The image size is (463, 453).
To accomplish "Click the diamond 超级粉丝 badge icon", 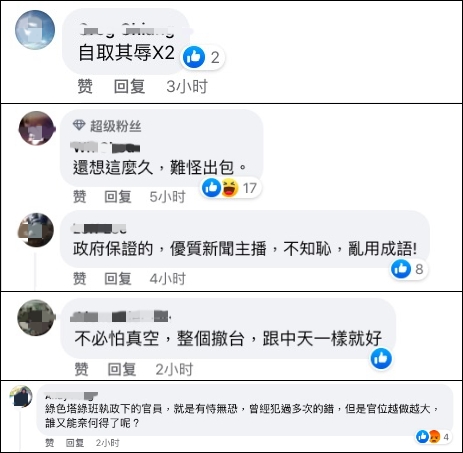I will pos(79,125).
